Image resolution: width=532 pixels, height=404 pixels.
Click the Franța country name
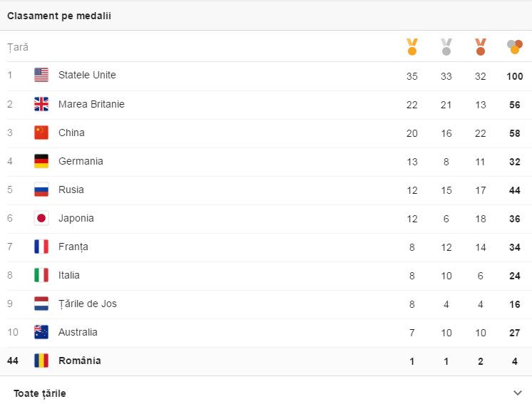click(73, 247)
